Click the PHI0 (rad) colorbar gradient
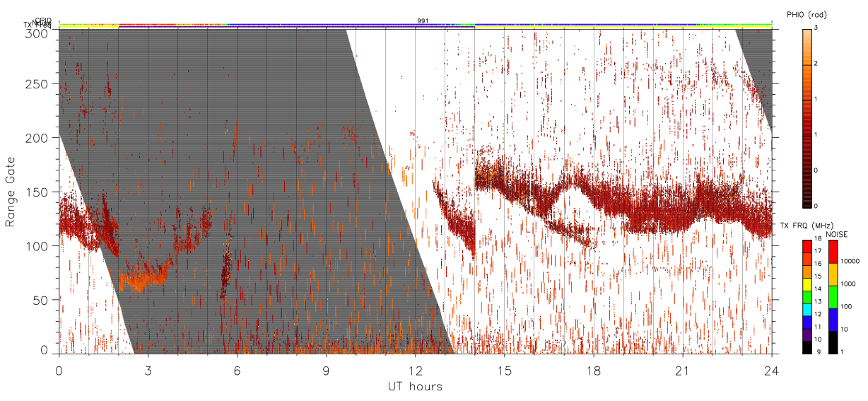 [807, 117]
